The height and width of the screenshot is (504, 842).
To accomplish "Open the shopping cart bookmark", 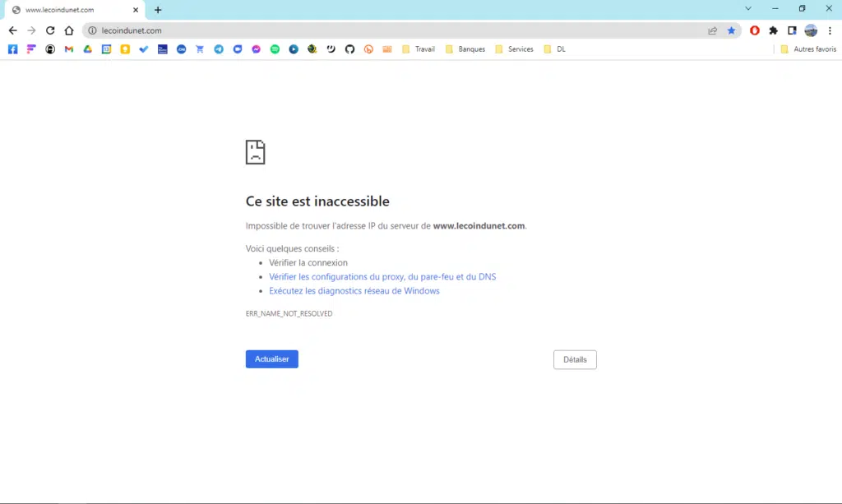I will click(200, 49).
